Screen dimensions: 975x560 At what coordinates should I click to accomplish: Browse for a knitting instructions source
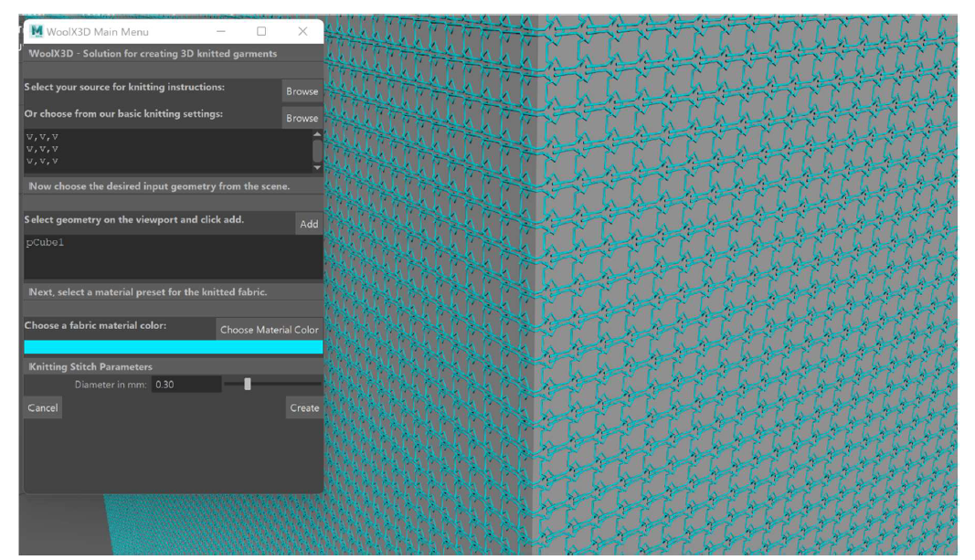tap(302, 91)
